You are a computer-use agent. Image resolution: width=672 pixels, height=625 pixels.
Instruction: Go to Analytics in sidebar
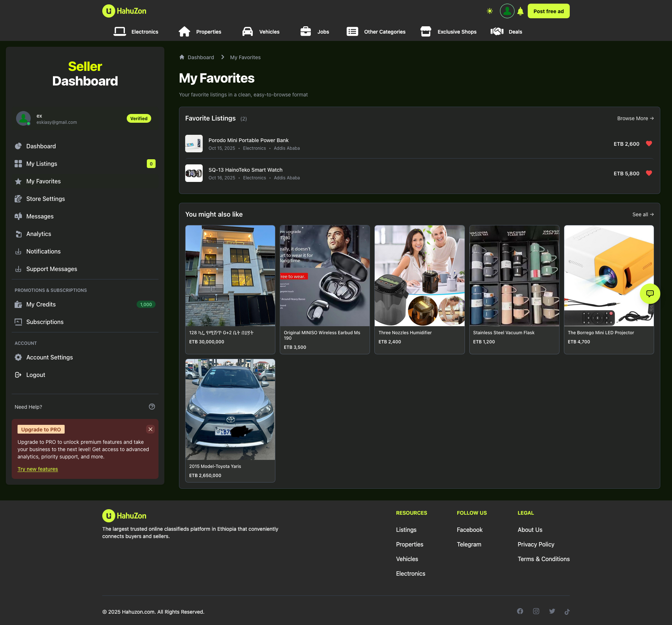point(39,234)
